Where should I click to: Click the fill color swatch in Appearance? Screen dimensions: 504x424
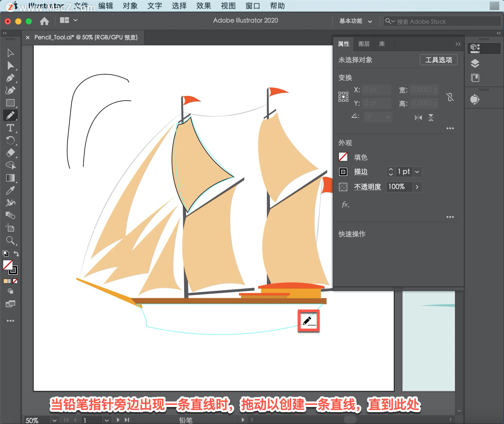point(343,157)
